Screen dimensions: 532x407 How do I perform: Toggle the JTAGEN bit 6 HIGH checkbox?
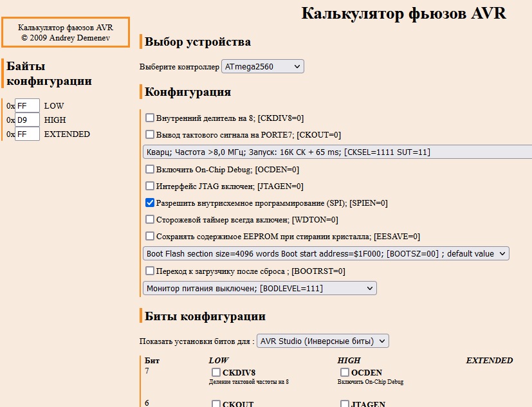coord(345,404)
